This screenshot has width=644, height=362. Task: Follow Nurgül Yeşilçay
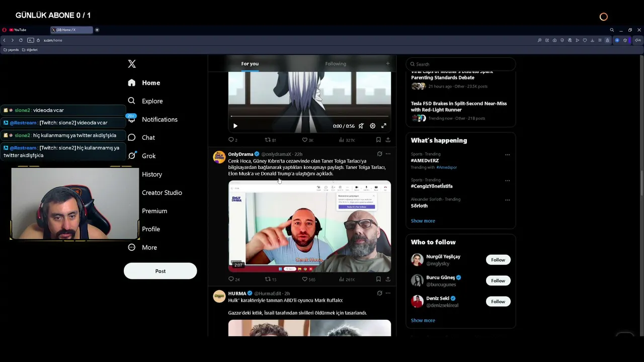click(x=498, y=260)
